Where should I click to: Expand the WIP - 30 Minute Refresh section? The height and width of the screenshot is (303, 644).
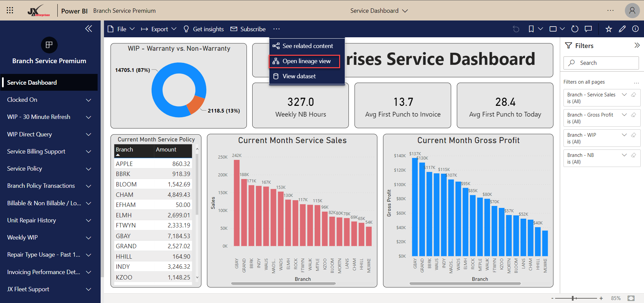point(89,117)
